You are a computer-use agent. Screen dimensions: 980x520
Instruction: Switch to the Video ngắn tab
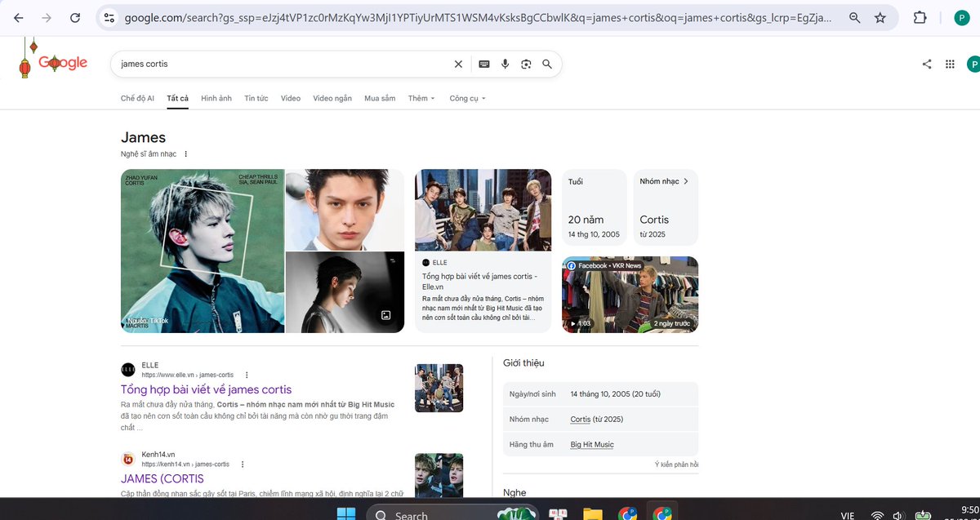(332, 98)
